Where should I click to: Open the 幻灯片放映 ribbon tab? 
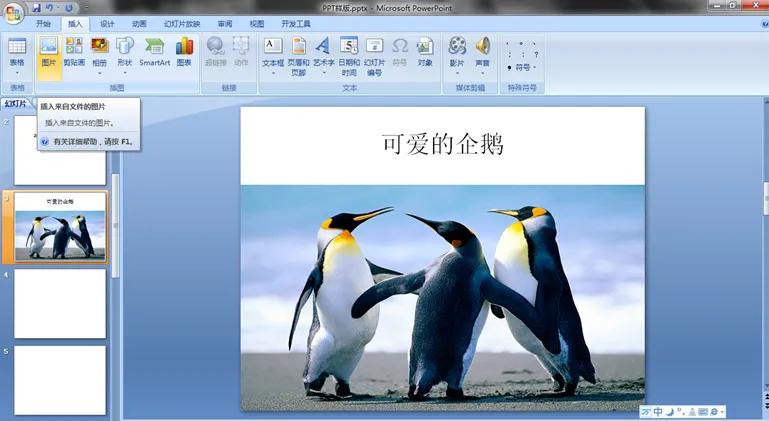pos(182,24)
